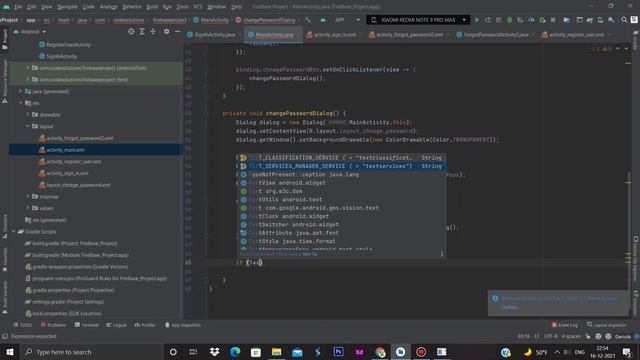Viewport: 640px width, 360px height.
Task: Expand All icon in Project panel header
Action: tap(142, 31)
